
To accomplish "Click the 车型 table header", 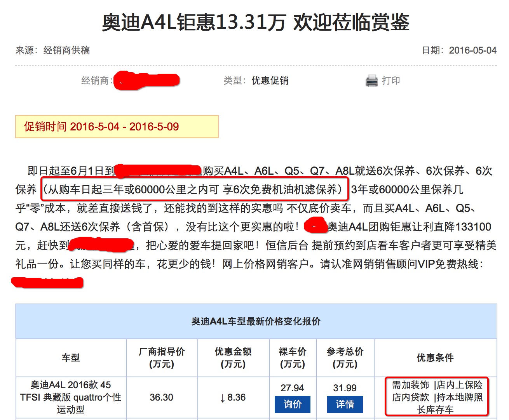I will tap(70, 358).
